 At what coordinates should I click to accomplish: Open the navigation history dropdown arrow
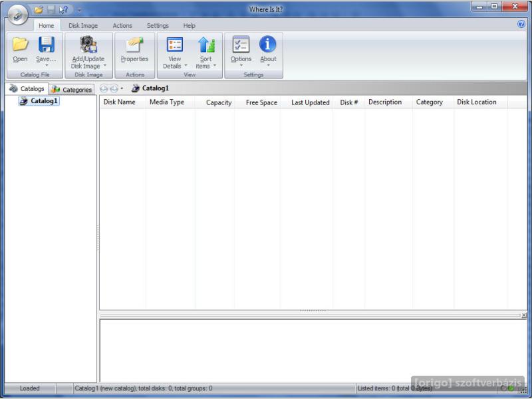(122, 89)
